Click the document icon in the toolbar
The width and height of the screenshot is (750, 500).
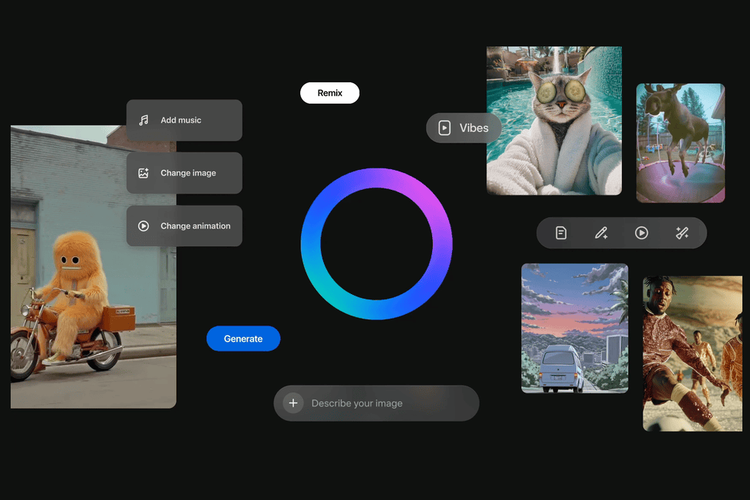point(561,233)
